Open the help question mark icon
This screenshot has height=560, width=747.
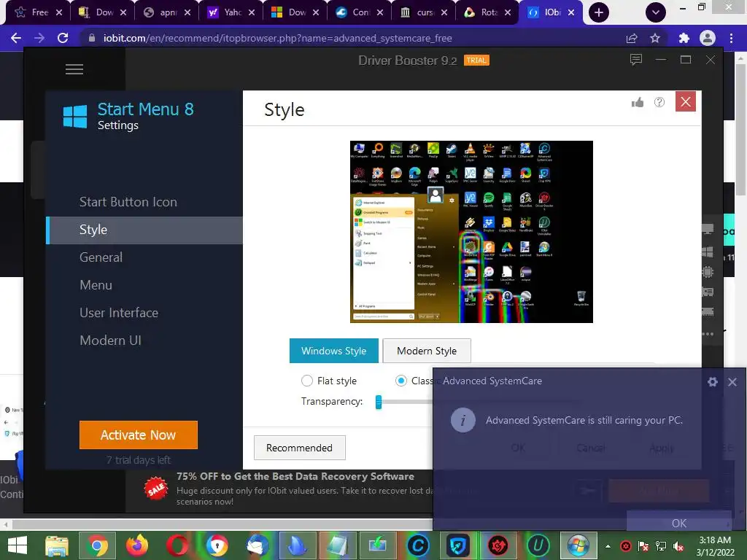pos(659,102)
